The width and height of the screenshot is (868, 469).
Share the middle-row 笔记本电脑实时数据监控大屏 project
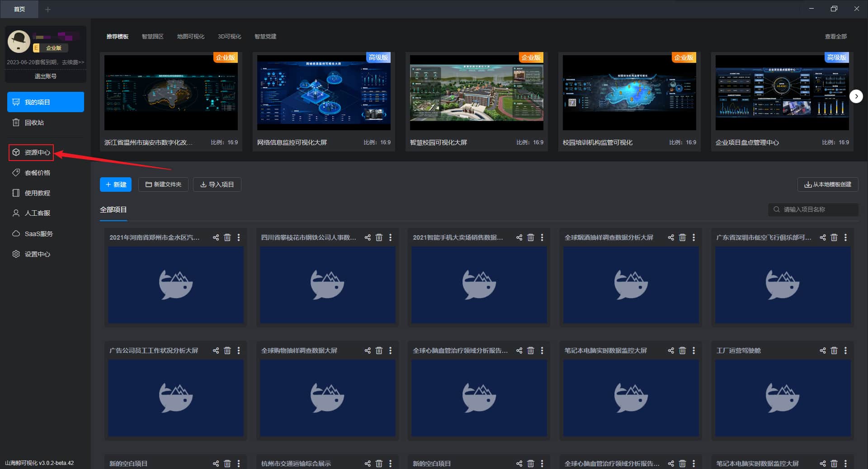tap(671, 351)
